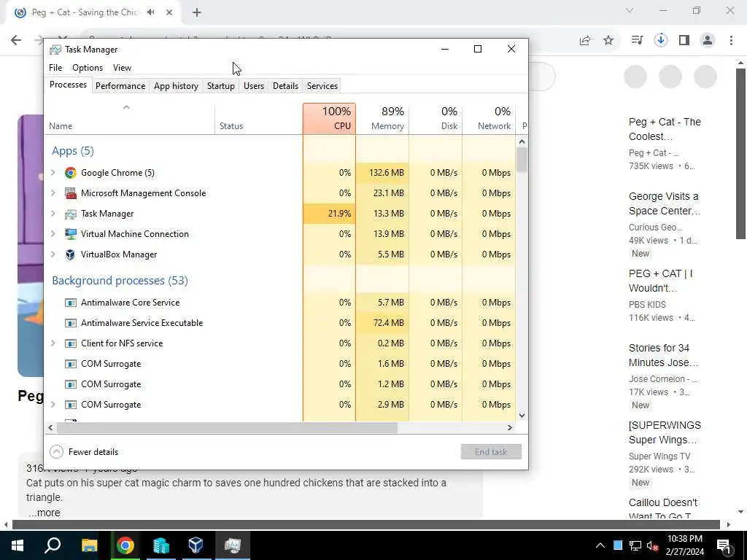Mute the tab using the speaker icon
This screenshot has width=747, height=560.
point(151,12)
